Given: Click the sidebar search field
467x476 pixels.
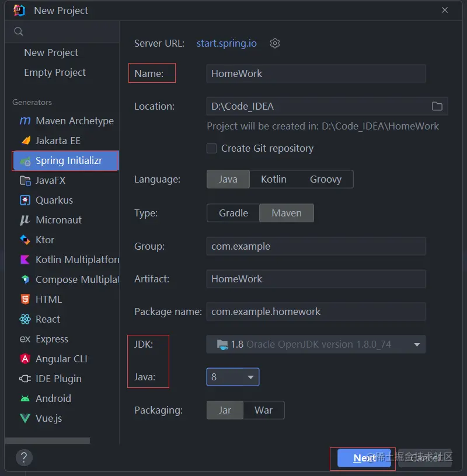Looking at the screenshot, I should (62, 32).
